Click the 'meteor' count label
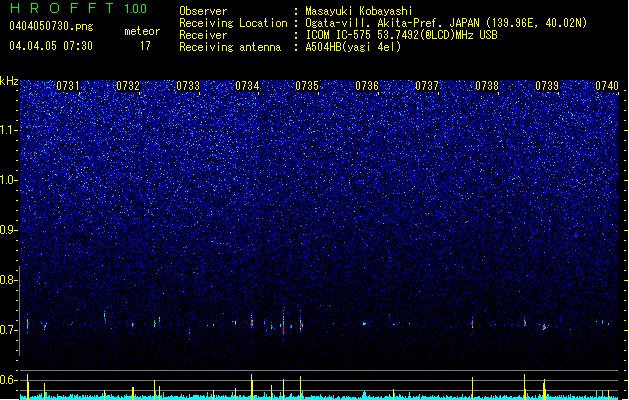 tap(142, 31)
